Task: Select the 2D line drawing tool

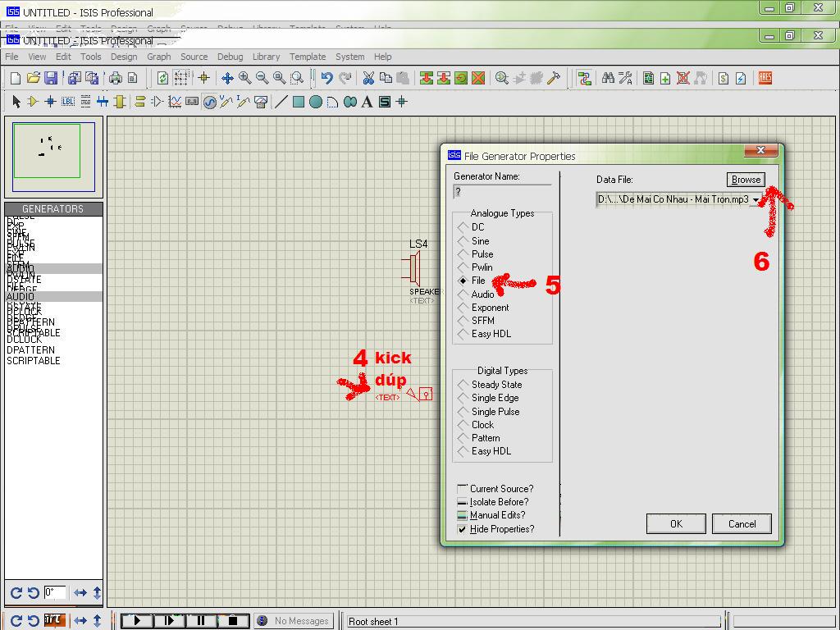Action: pos(281,101)
